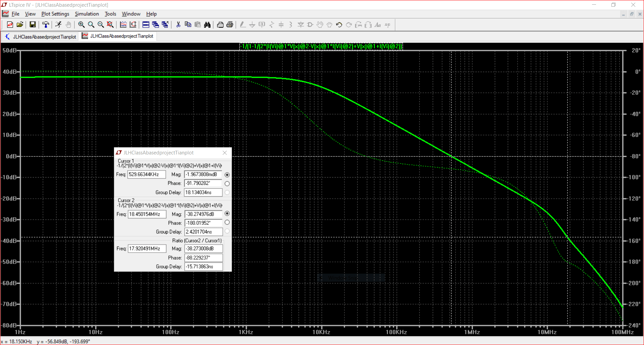
Task: Click the Resistor component icon
Action: [272, 25]
